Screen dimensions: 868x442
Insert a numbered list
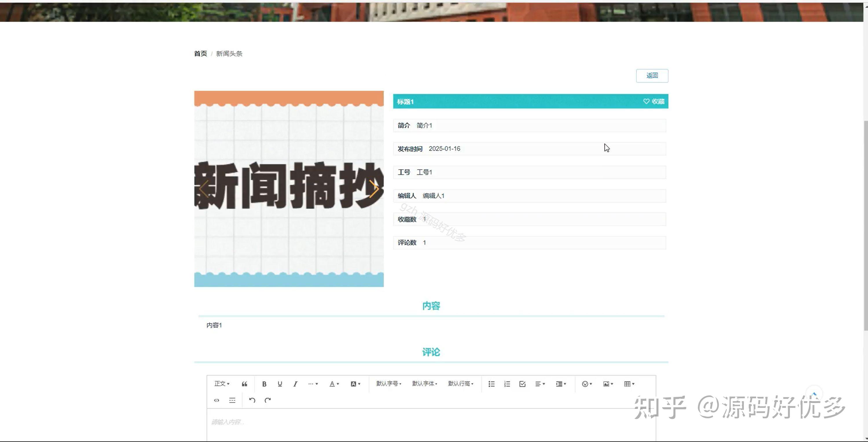point(507,384)
